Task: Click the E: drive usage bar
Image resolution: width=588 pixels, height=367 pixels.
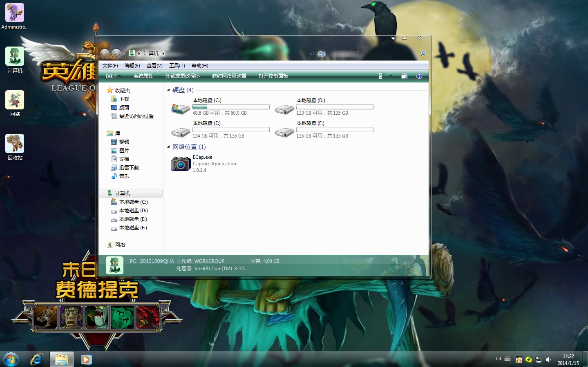Action: tap(231, 130)
